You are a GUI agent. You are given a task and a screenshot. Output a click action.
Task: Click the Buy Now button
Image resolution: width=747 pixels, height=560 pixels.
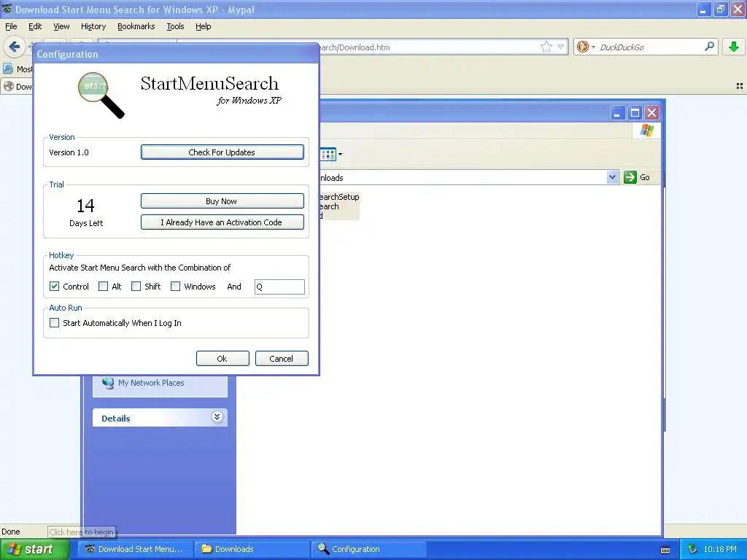point(222,201)
